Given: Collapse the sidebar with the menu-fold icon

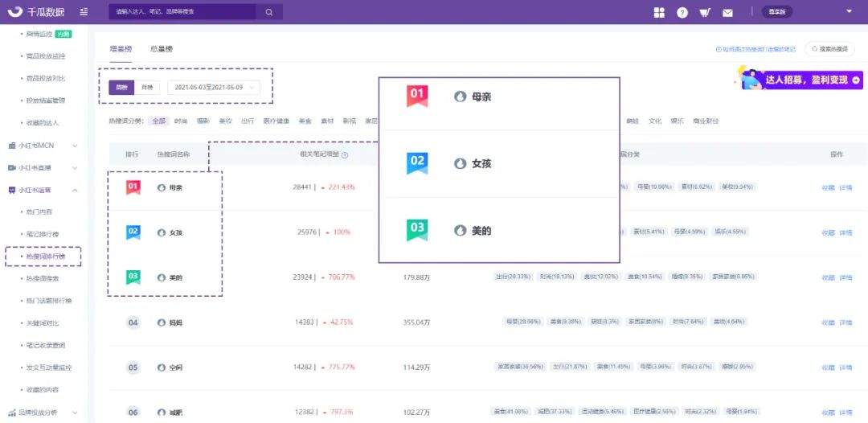Looking at the screenshot, I should pyautogui.click(x=83, y=11).
